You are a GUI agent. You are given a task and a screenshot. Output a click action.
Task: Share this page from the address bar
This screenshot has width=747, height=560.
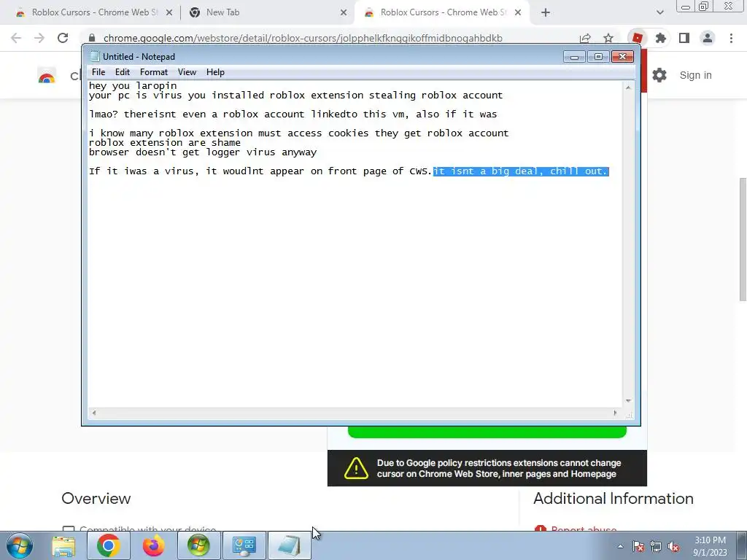(x=585, y=38)
